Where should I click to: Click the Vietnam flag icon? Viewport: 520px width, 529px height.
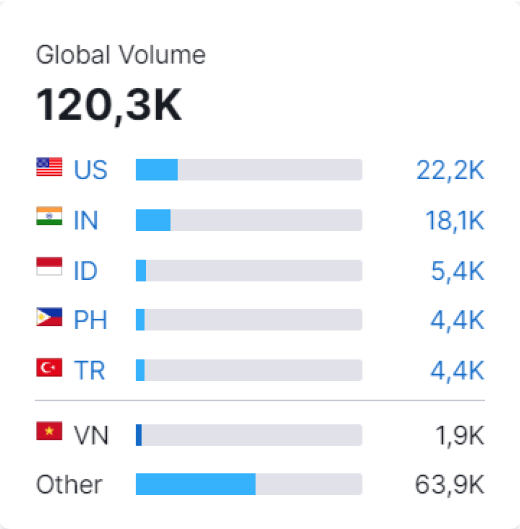(49, 431)
